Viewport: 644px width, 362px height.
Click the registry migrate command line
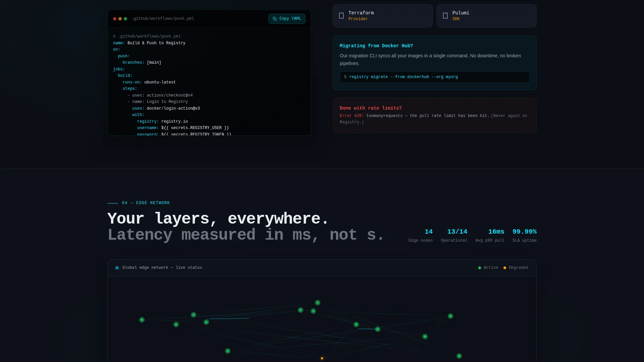(435, 77)
